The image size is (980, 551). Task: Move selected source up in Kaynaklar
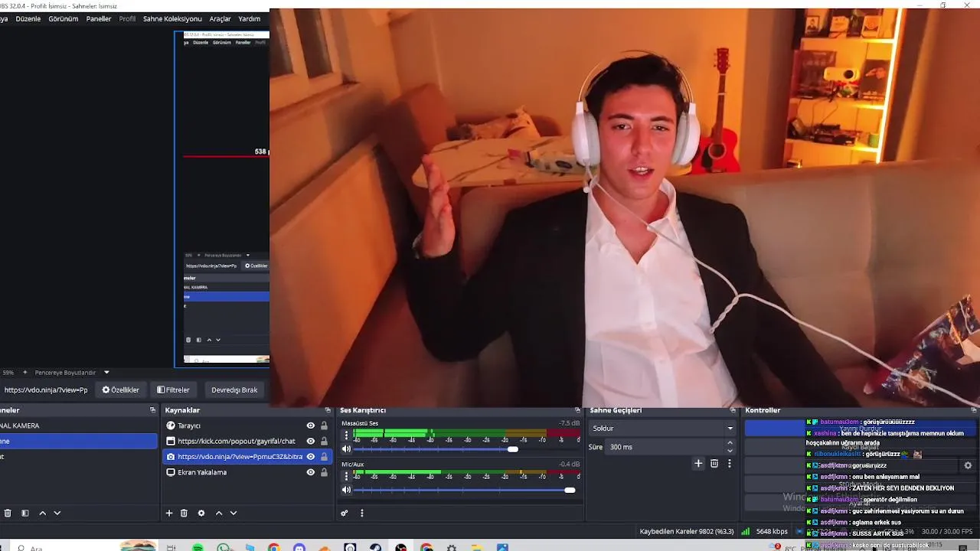point(219,514)
